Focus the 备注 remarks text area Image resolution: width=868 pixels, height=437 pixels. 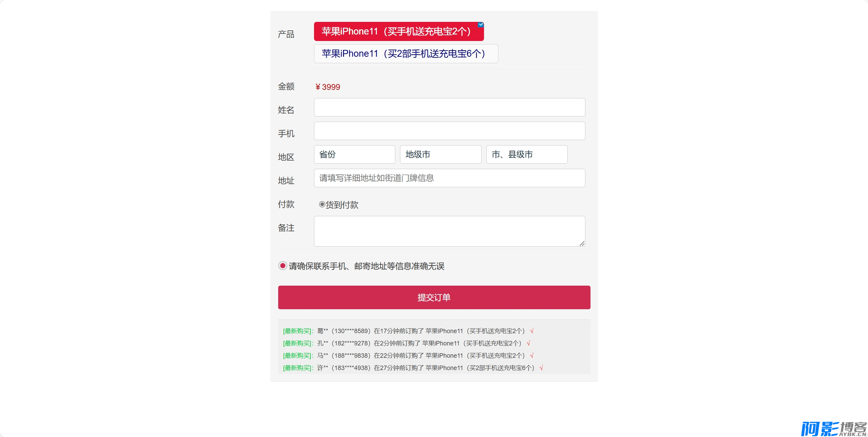(x=450, y=231)
